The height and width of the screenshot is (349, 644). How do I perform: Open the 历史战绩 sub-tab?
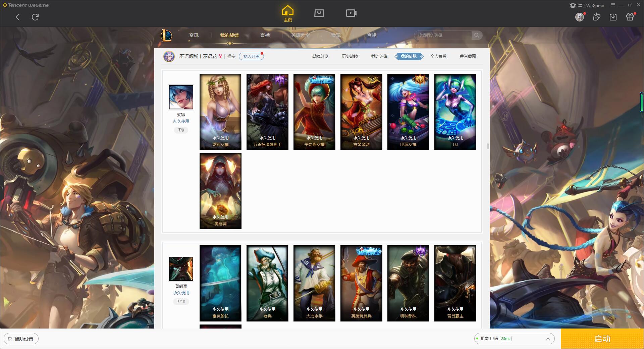(x=350, y=56)
